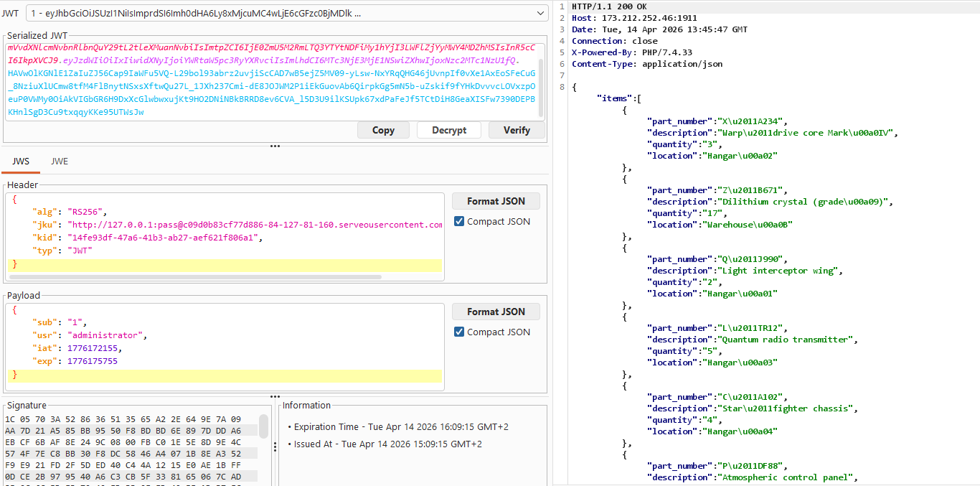Image resolution: width=980 pixels, height=486 pixels.
Task: Format JSON in the Payload panel
Action: [496, 311]
